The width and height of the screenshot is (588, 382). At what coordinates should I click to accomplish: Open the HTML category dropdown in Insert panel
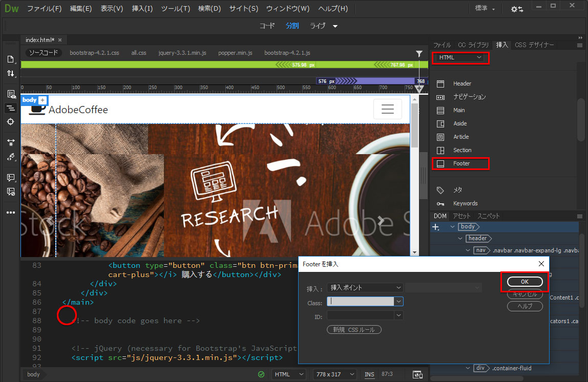point(460,57)
